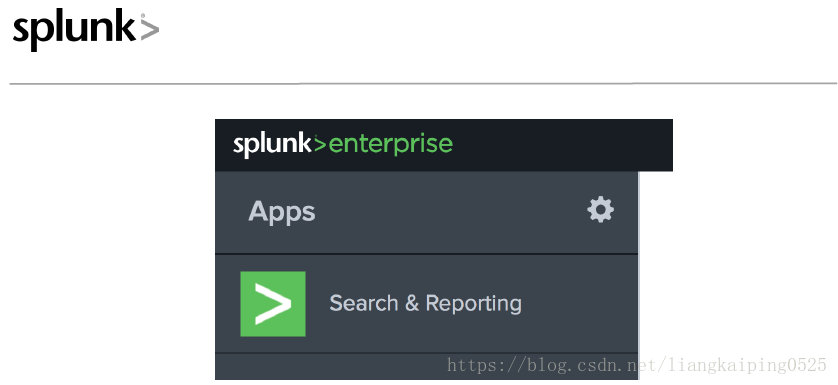Select the splunk> logo at page top

point(86,30)
